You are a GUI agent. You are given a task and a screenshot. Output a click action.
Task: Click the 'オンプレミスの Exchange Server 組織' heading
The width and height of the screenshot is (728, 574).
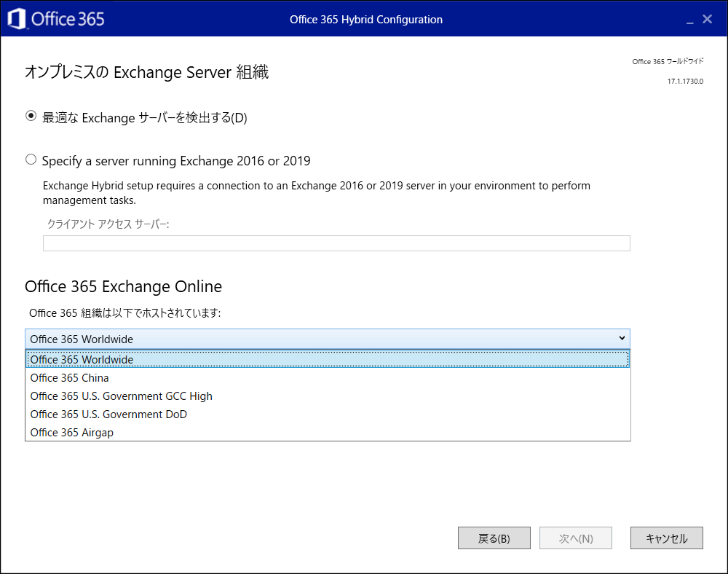point(147,72)
